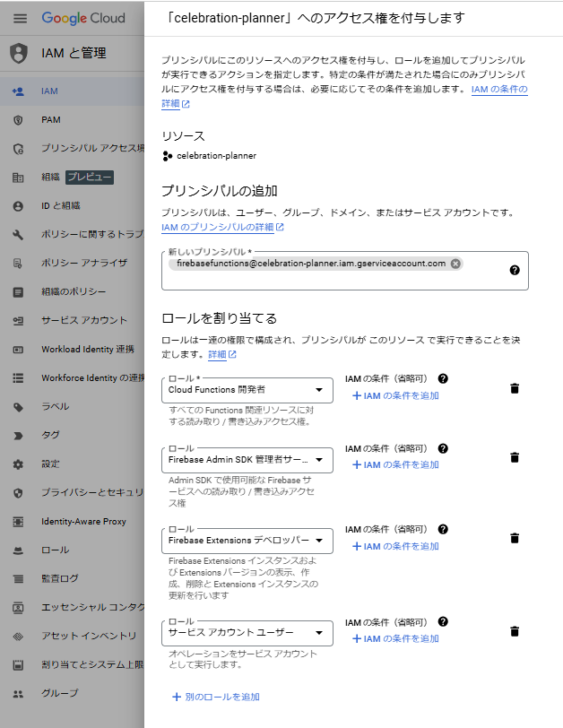Click the ラベル tag icon
This screenshot has height=728, width=563.
click(x=18, y=407)
